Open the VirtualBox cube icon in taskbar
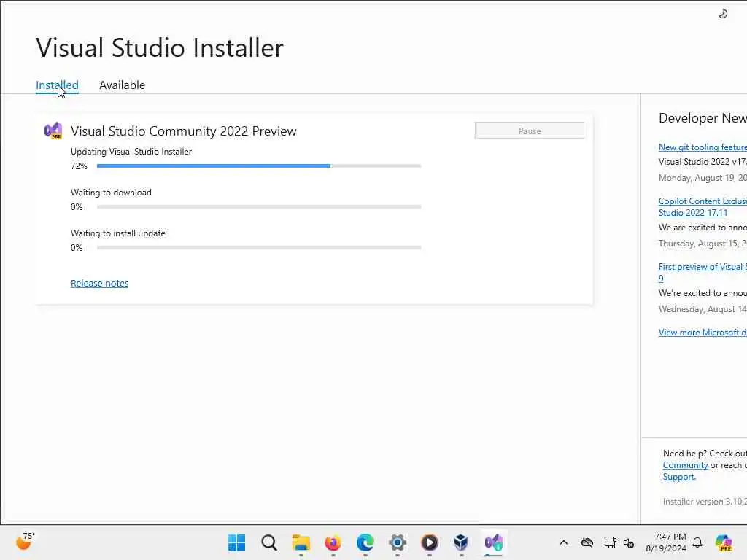Image resolution: width=747 pixels, height=560 pixels. pyautogui.click(x=461, y=542)
